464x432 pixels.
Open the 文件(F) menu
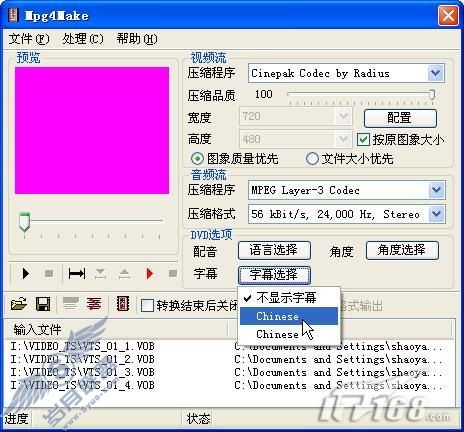29,39
